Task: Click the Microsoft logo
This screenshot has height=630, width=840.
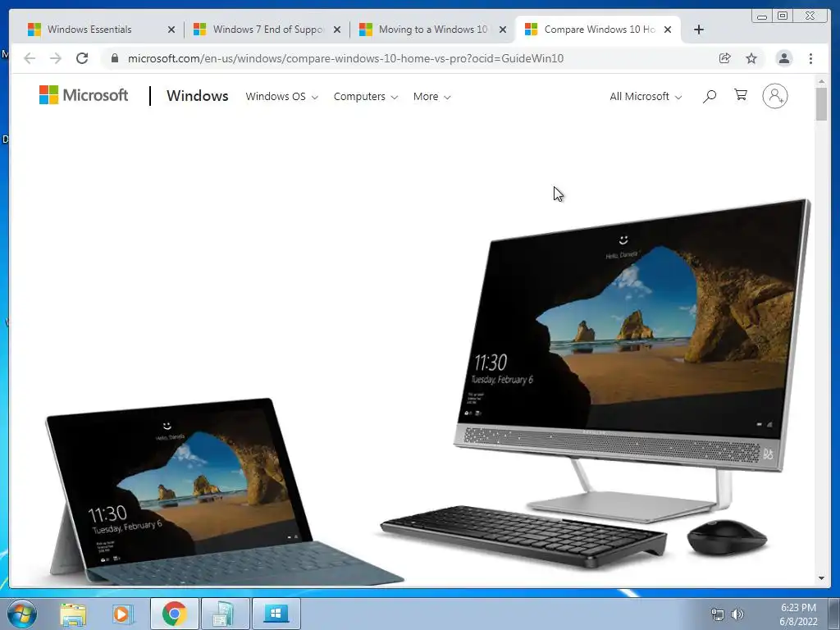Action: click(84, 95)
